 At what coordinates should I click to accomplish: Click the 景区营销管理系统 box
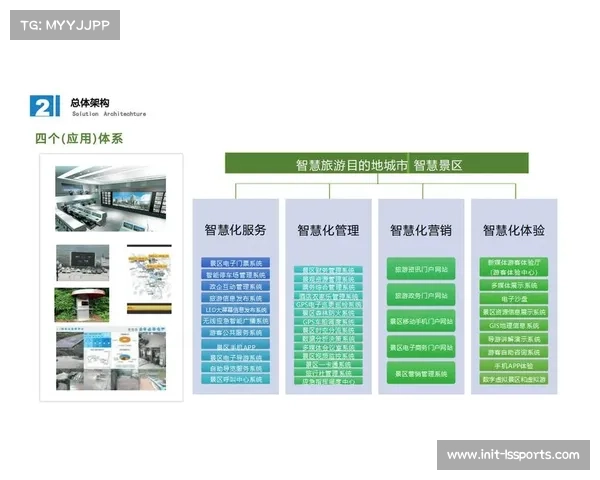pos(421,373)
